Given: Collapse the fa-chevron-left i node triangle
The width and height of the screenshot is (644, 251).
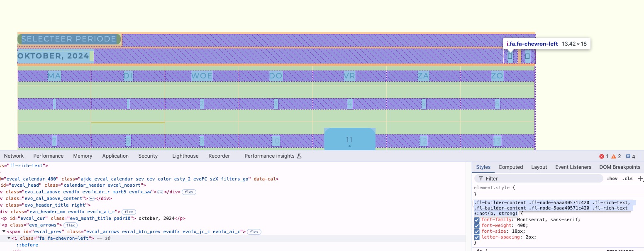Looking at the screenshot, I should coord(9,239).
